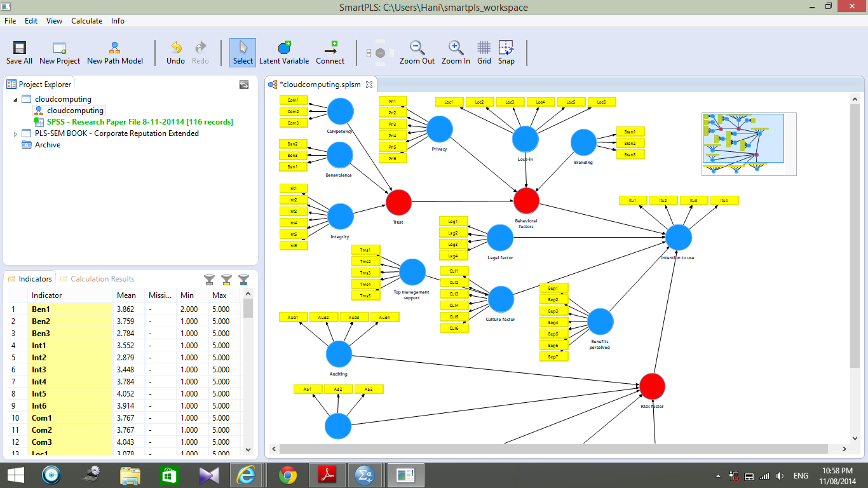Switch to the Indicators tab
Viewport: 868px width, 488px height.
coord(30,278)
